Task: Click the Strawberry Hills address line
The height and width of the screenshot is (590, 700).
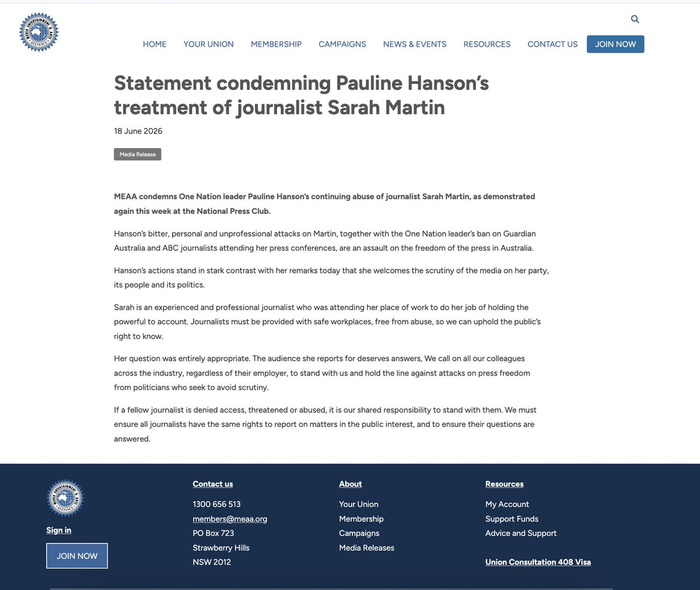Action: [221, 548]
